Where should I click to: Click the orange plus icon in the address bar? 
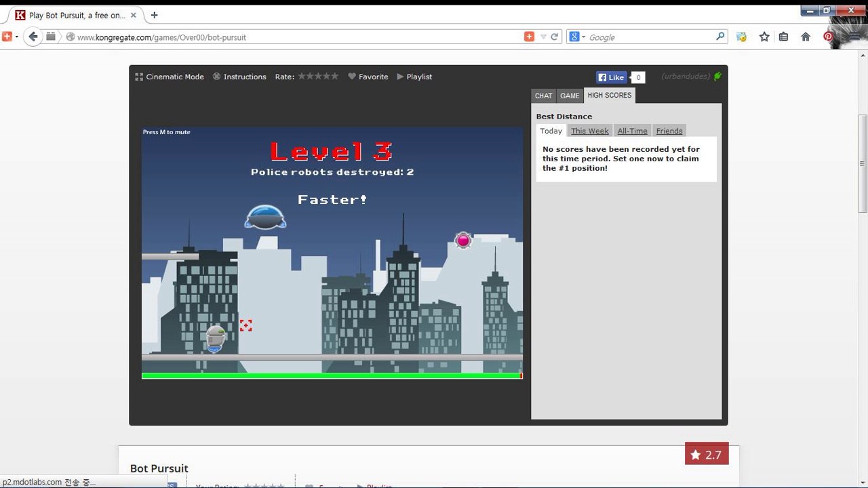click(x=530, y=37)
